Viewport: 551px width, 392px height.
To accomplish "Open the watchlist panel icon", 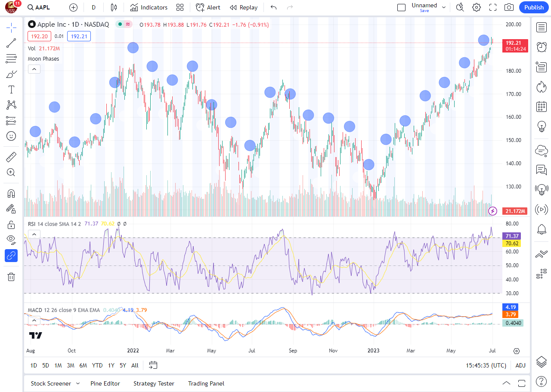I will (541, 28).
